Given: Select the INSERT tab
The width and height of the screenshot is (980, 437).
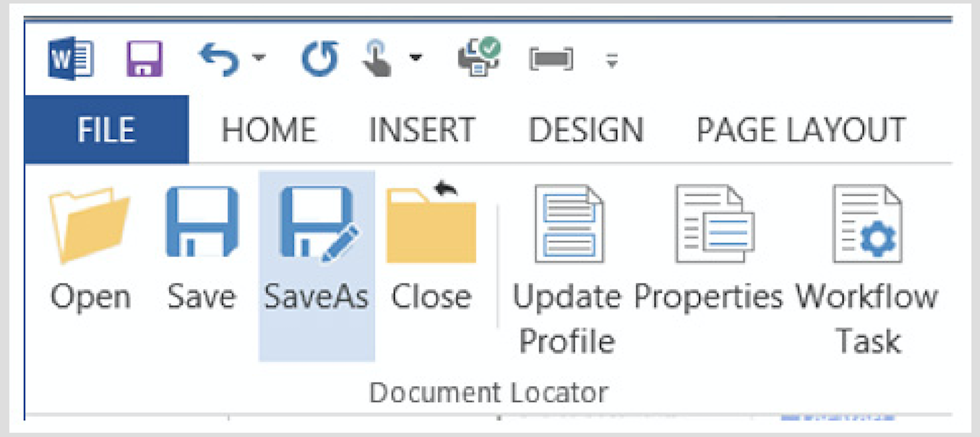Looking at the screenshot, I should (422, 128).
